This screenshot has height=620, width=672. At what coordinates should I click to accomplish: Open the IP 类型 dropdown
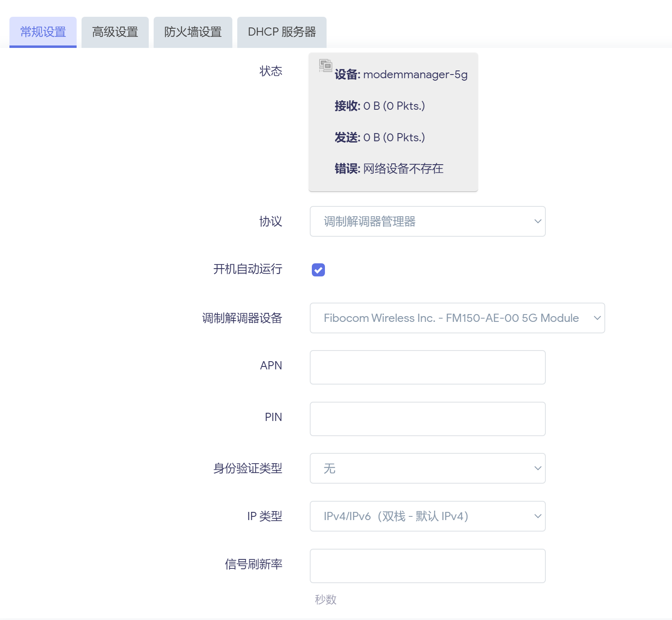tap(427, 516)
